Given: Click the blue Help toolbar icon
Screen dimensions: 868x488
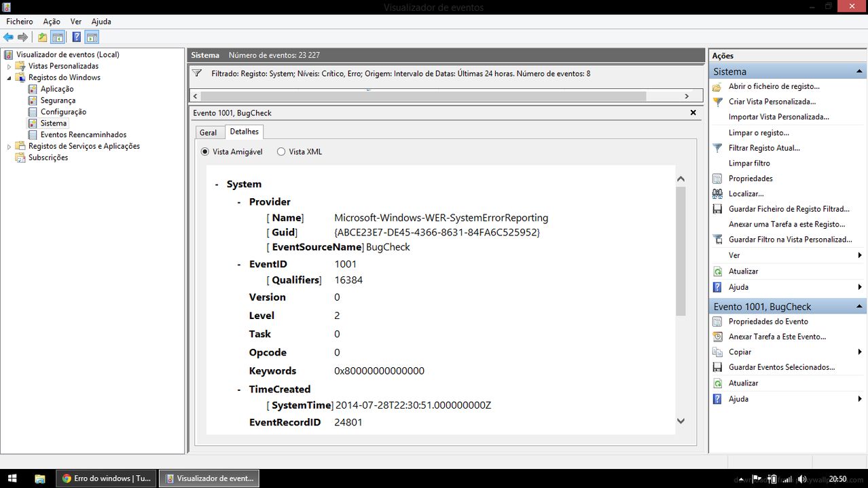Looking at the screenshot, I should [77, 37].
